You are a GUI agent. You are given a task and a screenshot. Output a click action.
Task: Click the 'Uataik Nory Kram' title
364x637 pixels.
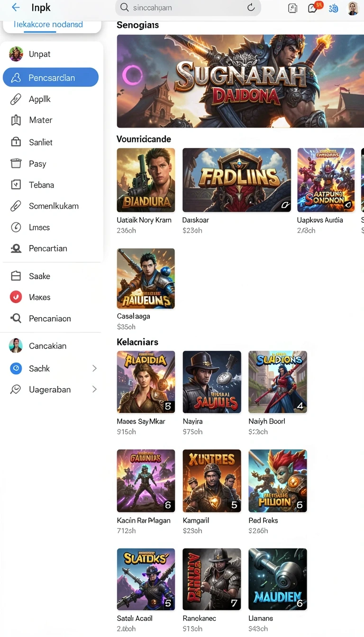coord(144,220)
